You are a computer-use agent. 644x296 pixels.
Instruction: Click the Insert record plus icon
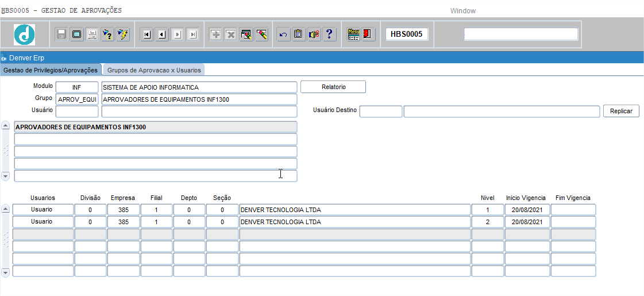click(x=215, y=34)
